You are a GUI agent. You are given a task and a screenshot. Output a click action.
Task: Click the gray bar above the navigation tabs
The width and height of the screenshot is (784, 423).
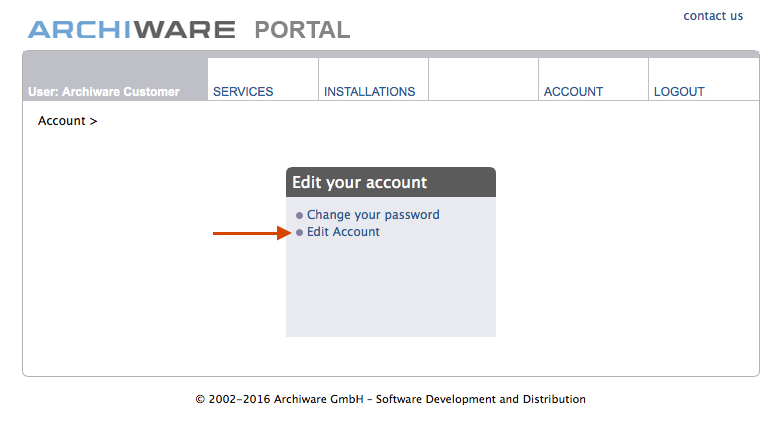point(390,54)
